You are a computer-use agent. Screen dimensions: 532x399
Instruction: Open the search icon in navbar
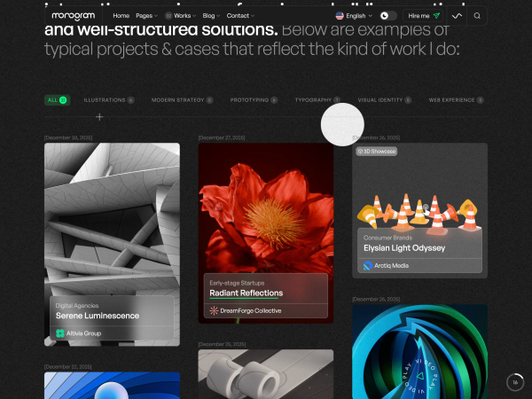pyautogui.click(x=477, y=16)
